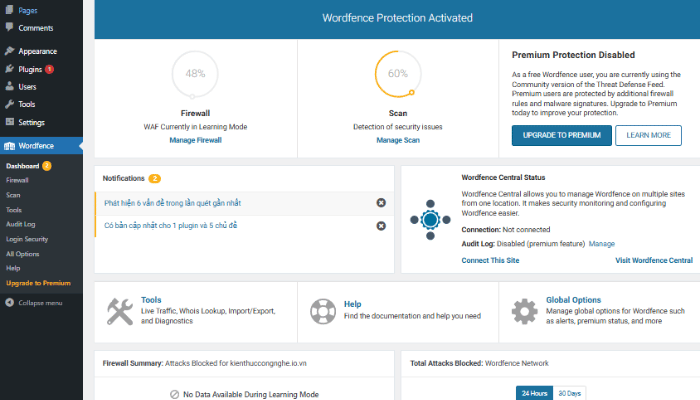Click 'WAF Currently in Learning Mode' text

[x=195, y=127]
